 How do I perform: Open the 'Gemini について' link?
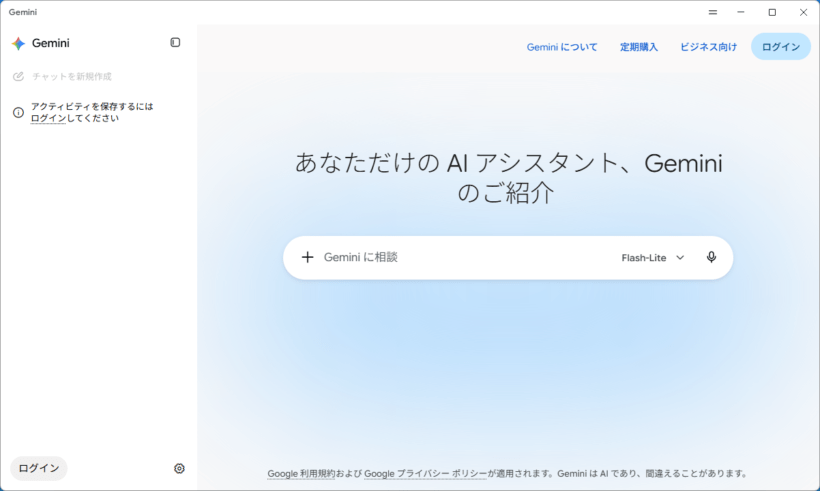[562, 47]
